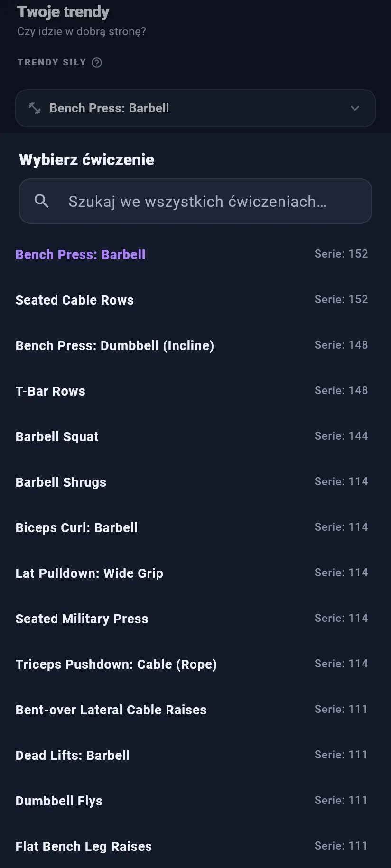Screen dimensions: 391x868
Task: Click the dumbbell icon in exercise selector
Action: (35, 108)
